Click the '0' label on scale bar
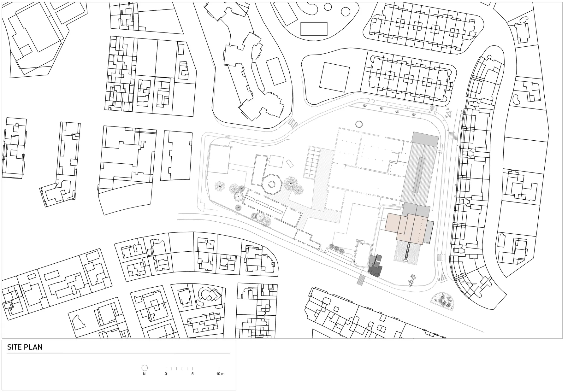Image resolution: width=568 pixels, height=392 pixels. coord(166,374)
